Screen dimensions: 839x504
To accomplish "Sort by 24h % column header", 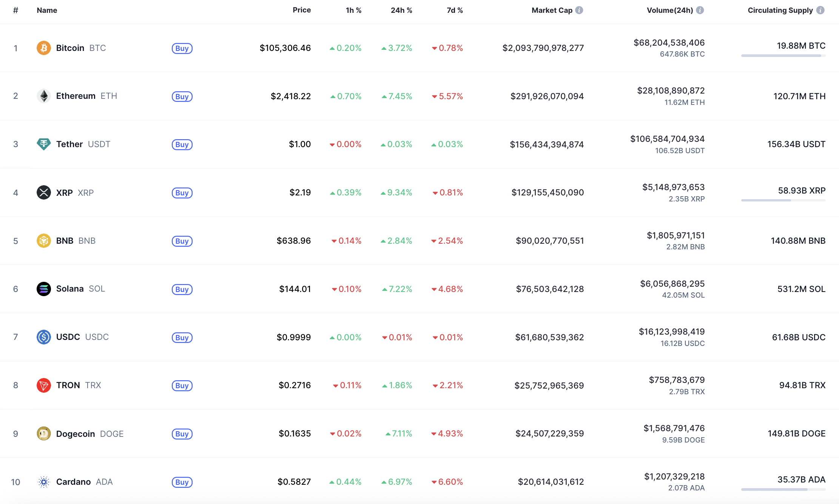I will [401, 10].
